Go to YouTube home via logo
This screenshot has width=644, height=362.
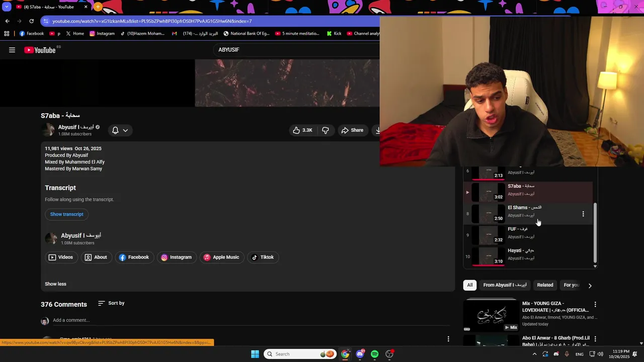pyautogui.click(x=40, y=50)
